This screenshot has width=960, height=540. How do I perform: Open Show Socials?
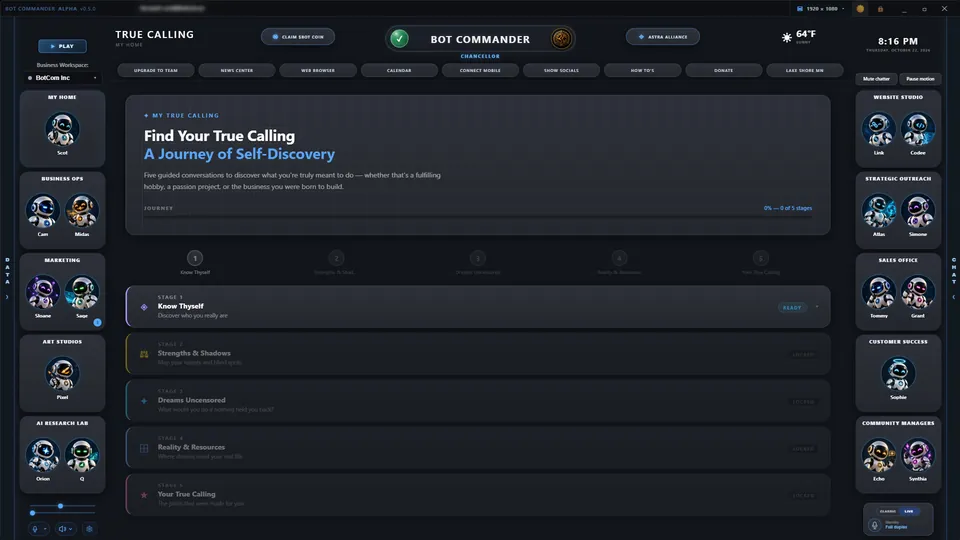[x=561, y=70]
